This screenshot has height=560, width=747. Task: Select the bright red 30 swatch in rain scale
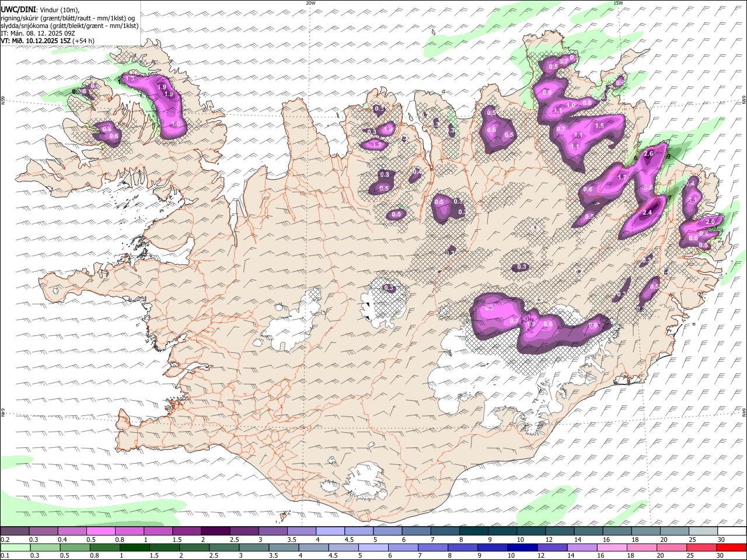[x=731, y=547]
